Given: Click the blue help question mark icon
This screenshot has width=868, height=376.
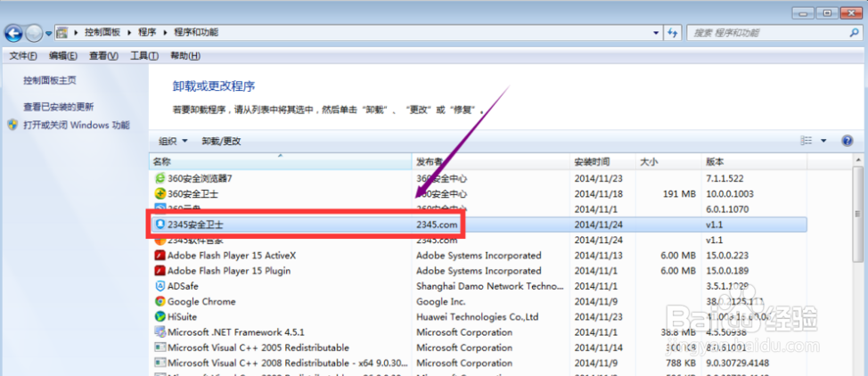Looking at the screenshot, I should (847, 141).
